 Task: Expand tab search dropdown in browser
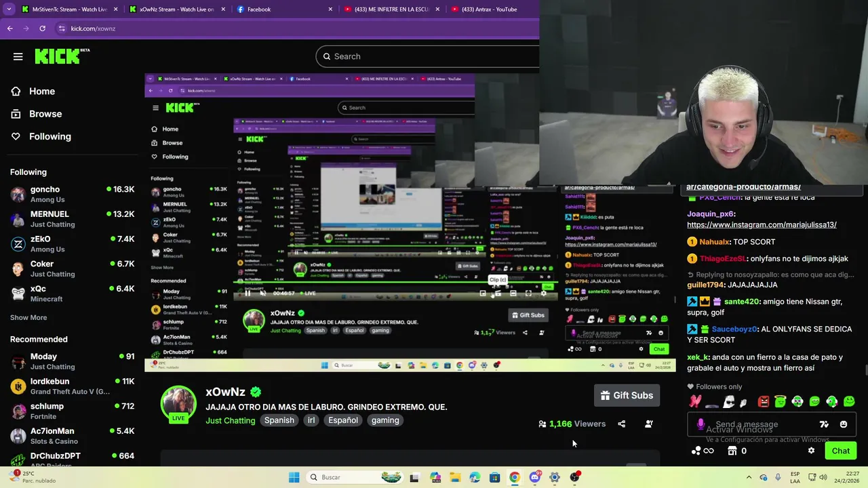[x=9, y=9]
